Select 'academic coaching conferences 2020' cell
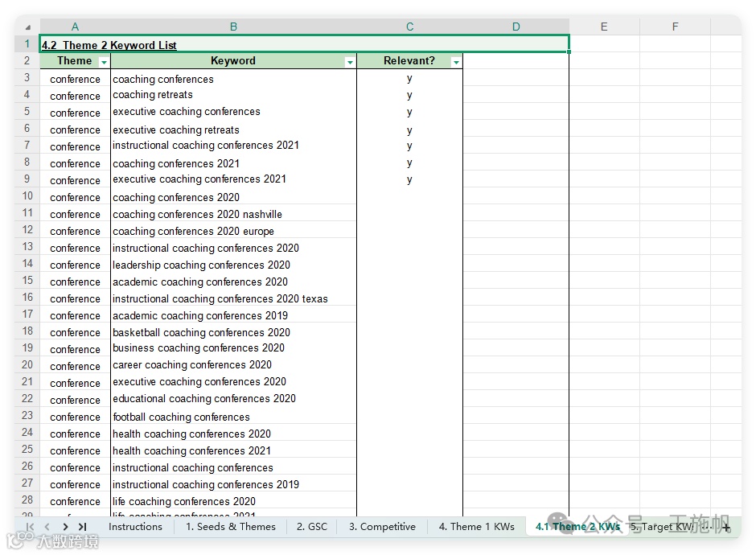 [234, 281]
